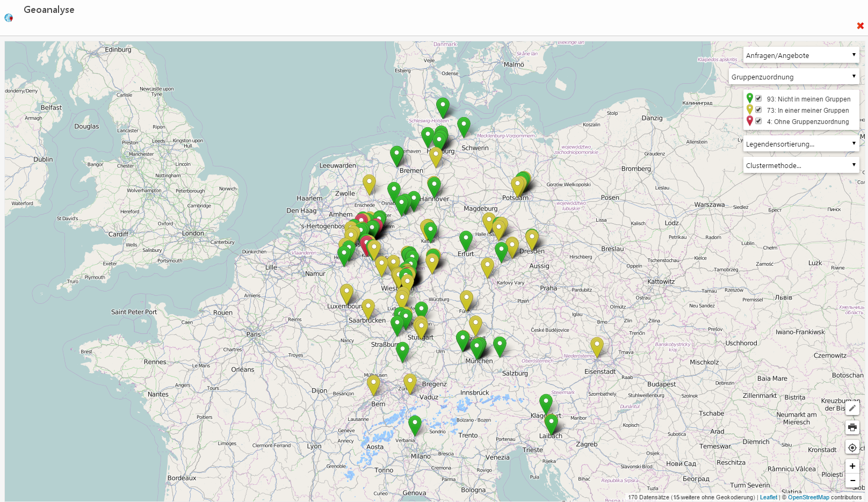Open the Leaflet attribution link

[768, 497]
